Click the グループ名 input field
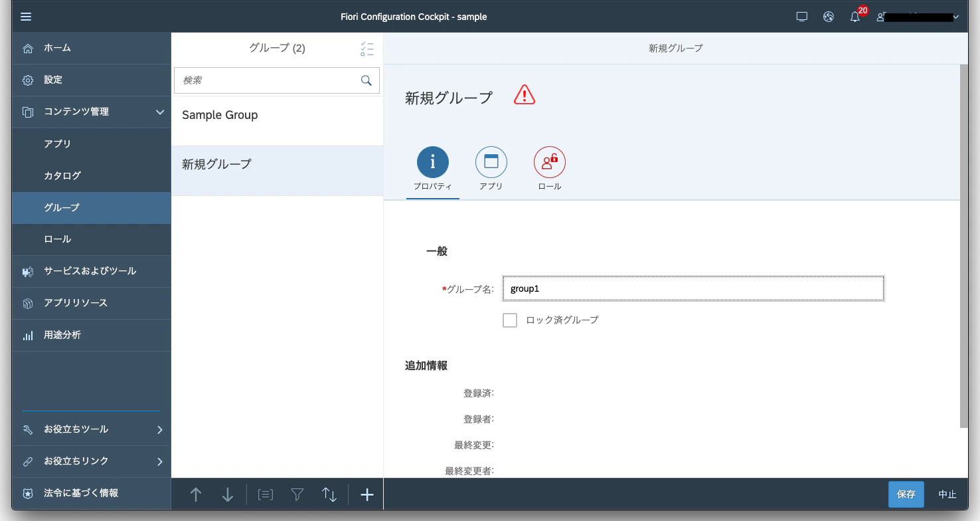 (x=693, y=289)
